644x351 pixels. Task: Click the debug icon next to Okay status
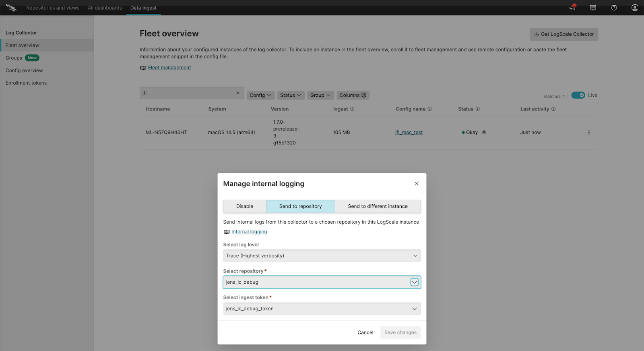click(x=484, y=133)
